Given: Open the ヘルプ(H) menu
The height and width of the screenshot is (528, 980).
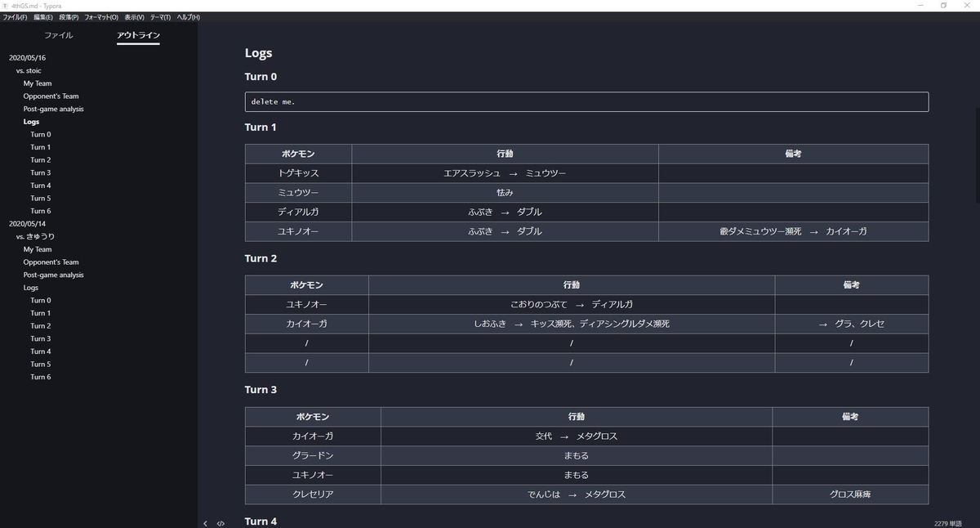Looking at the screenshot, I should pos(188,17).
